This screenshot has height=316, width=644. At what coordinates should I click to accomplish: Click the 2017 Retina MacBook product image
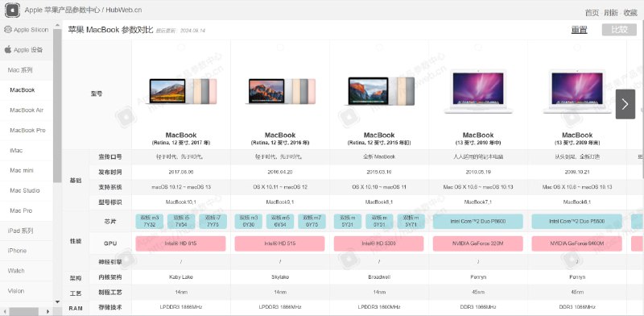pyautogui.click(x=181, y=91)
